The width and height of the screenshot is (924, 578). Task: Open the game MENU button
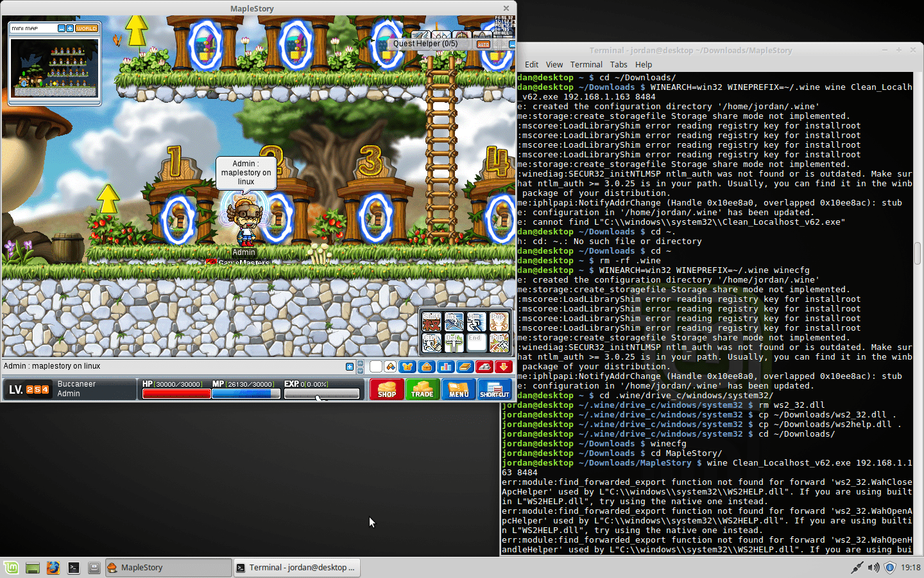click(x=458, y=389)
